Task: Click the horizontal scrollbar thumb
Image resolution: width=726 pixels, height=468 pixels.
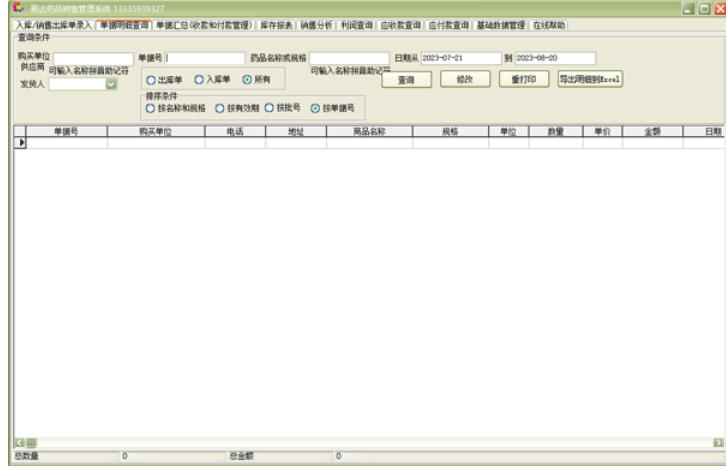Action: click(31, 443)
